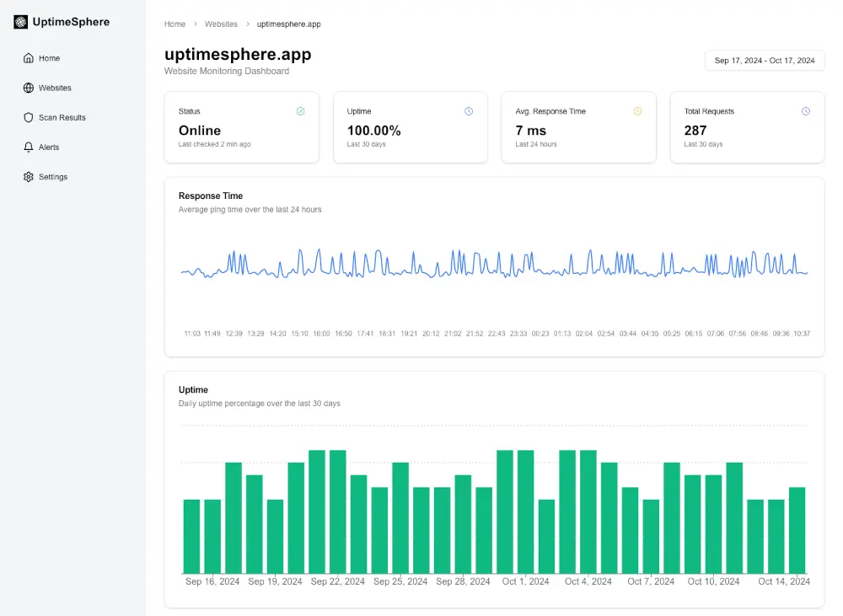843x616 pixels.
Task: Click the green check icon on Status card
Action: pyautogui.click(x=300, y=110)
